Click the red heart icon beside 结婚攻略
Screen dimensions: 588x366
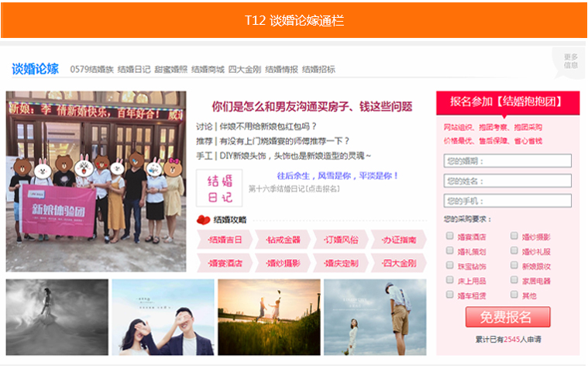204,219
